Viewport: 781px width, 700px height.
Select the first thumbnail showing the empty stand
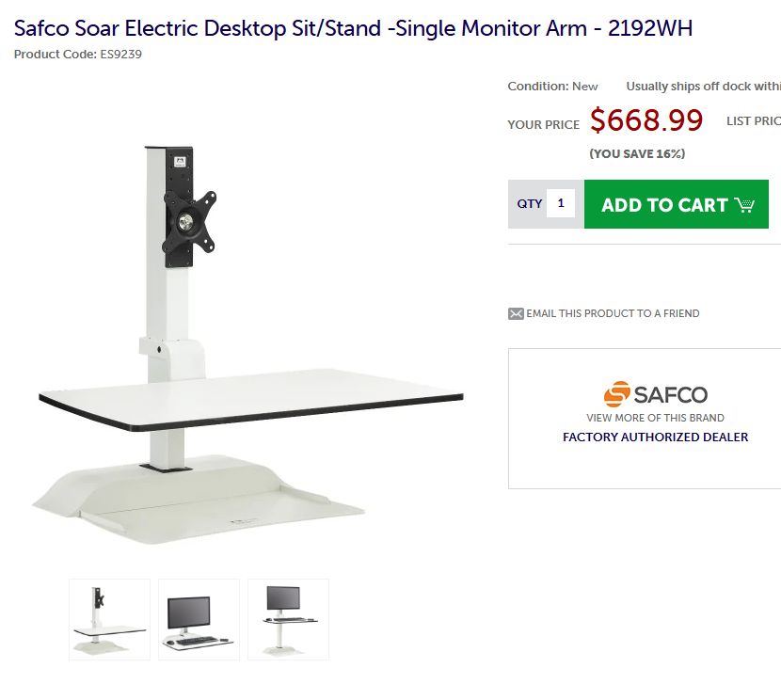click(109, 619)
